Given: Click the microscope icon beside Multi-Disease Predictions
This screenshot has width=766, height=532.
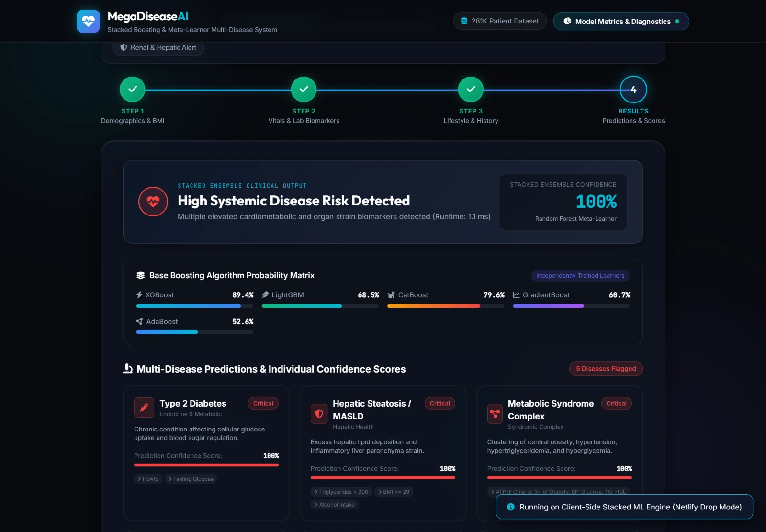Looking at the screenshot, I should point(128,369).
